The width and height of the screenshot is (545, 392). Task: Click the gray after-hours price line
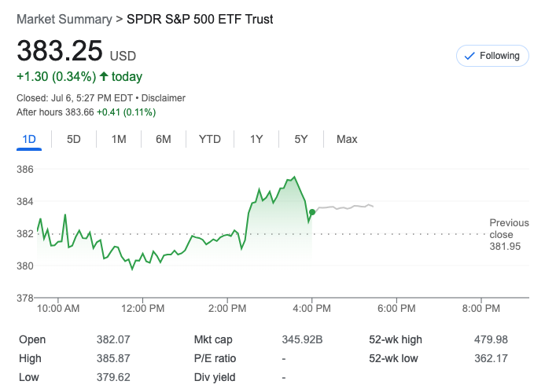point(346,207)
